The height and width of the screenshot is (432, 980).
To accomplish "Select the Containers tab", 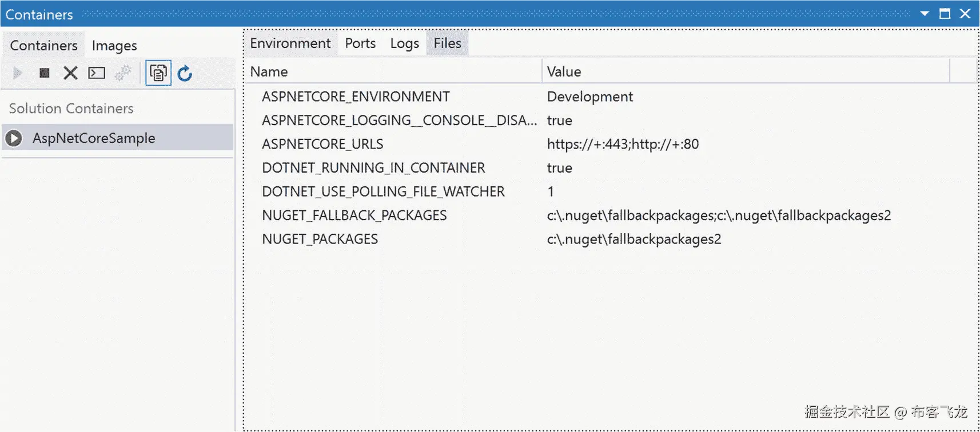I will click(43, 45).
